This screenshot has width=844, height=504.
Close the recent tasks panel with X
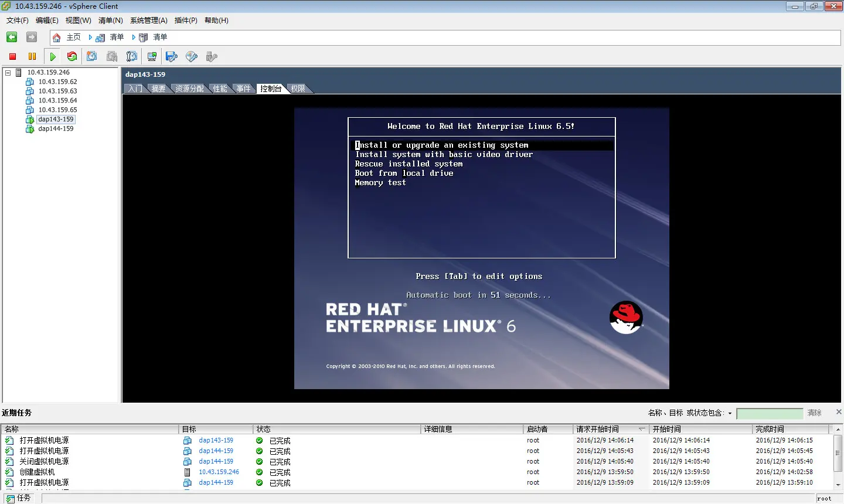coord(839,412)
